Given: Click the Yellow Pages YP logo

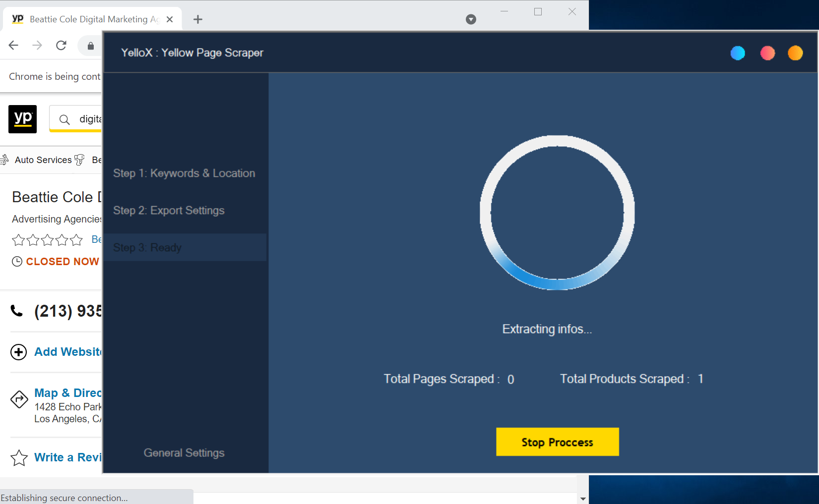Looking at the screenshot, I should coord(23,119).
